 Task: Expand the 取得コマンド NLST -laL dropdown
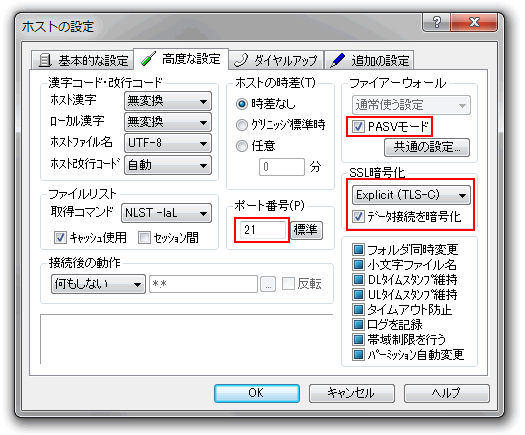(x=166, y=213)
